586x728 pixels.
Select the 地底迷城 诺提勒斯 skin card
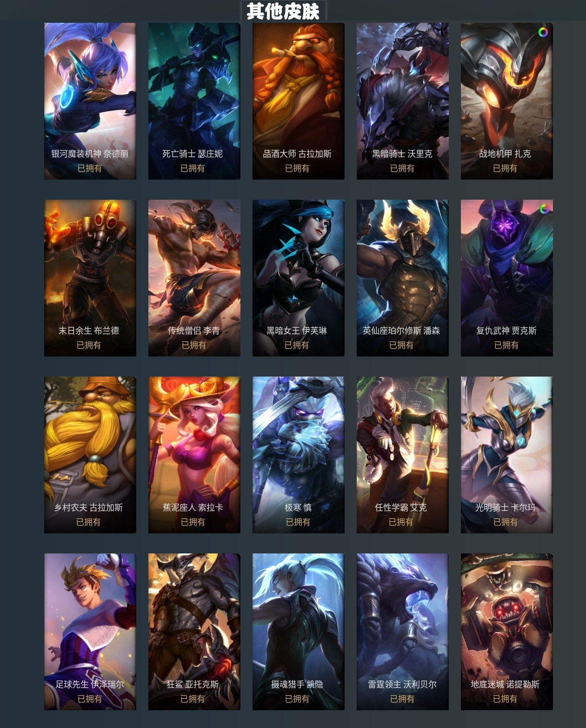point(507,632)
